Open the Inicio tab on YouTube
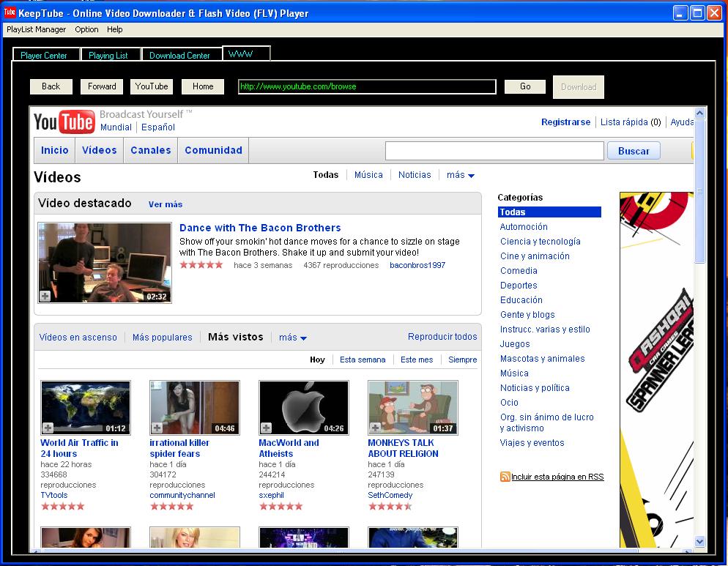Image resolution: width=728 pixels, height=566 pixels. (55, 150)
